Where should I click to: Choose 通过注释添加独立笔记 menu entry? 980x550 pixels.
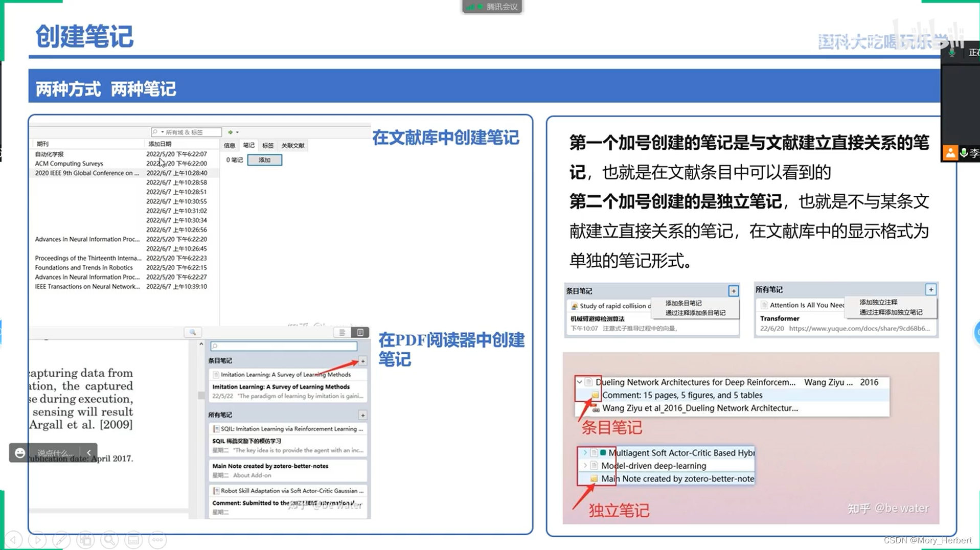[x=891, y=312]
